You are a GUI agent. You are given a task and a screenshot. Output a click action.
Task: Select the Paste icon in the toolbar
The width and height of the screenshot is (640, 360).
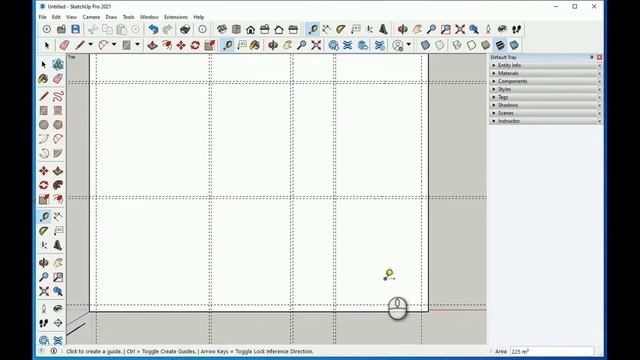coord(121,29)
